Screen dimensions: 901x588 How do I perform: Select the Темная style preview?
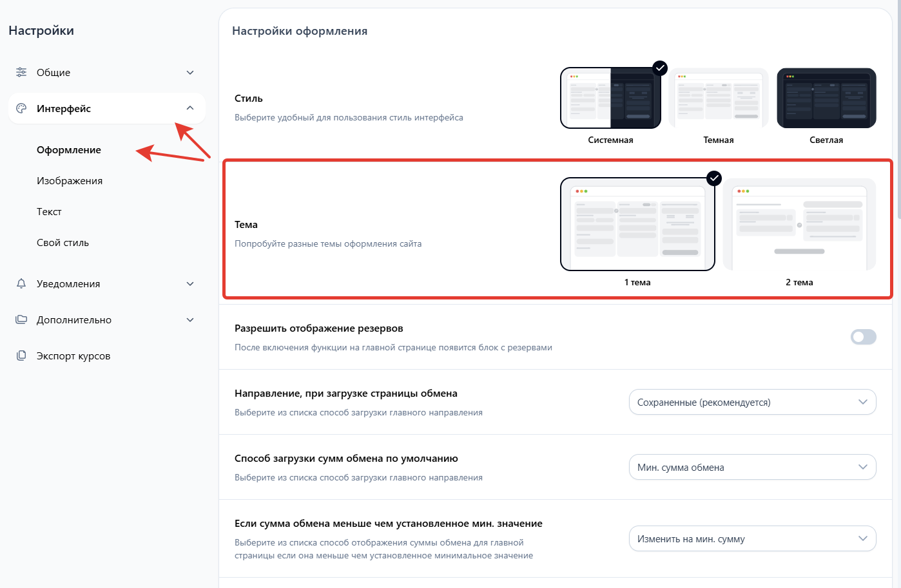pos(718,99)
